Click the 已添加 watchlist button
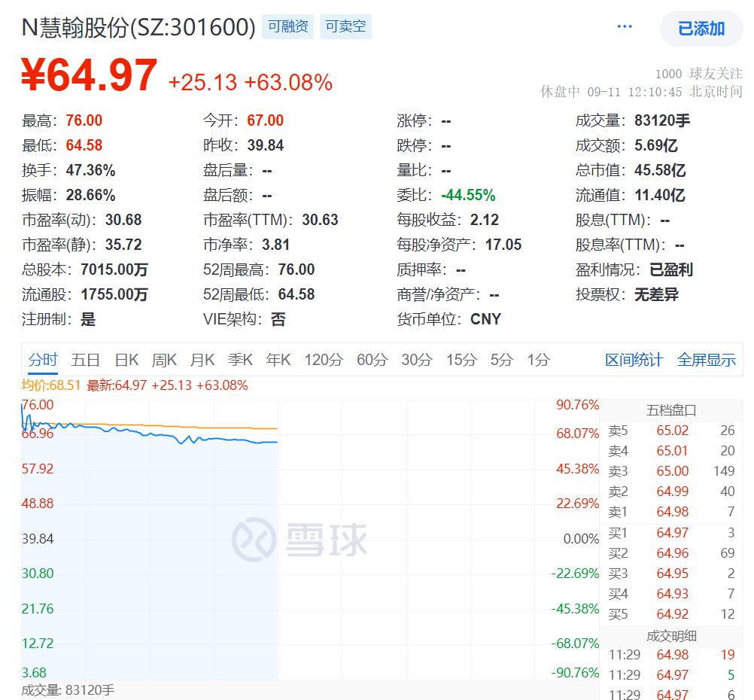754x700 pixels. coord(701,29)
